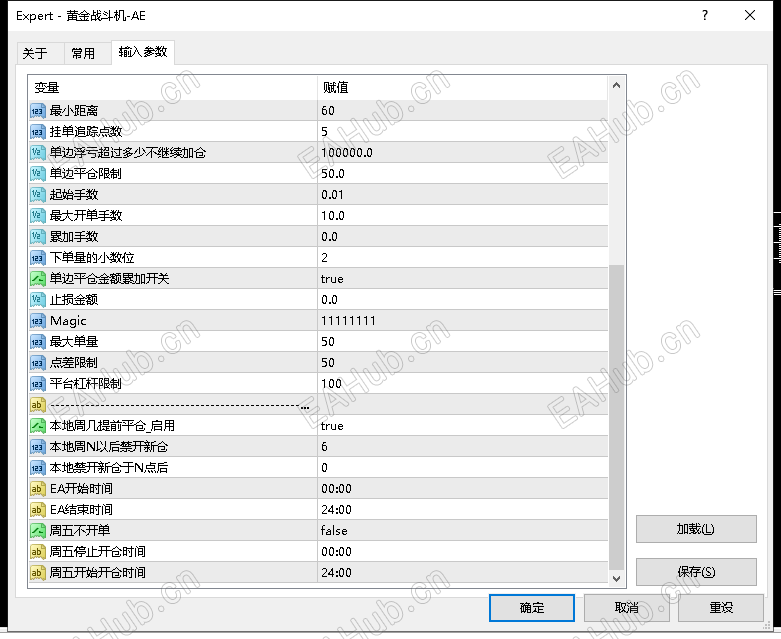The image size is (781, 639).
Task: Click the 变量 column header
Action: 173,88
